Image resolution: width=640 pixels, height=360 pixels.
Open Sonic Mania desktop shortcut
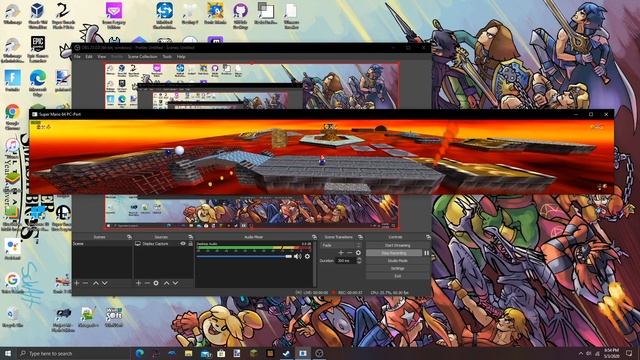coord(215,14)
